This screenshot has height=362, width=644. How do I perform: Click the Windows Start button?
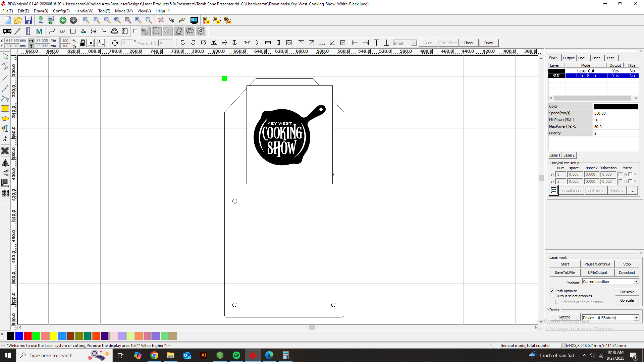pyautogui.click(x=8, y=355)
